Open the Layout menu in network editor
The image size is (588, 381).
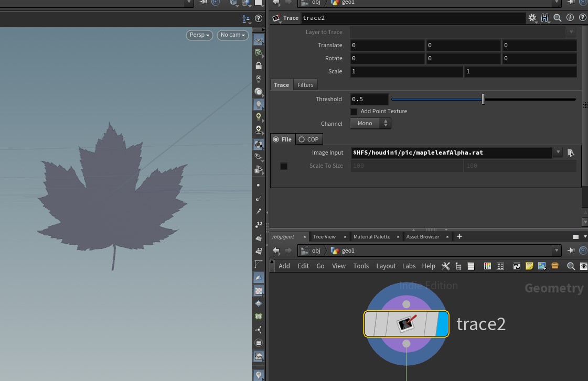tap(386, 266)
